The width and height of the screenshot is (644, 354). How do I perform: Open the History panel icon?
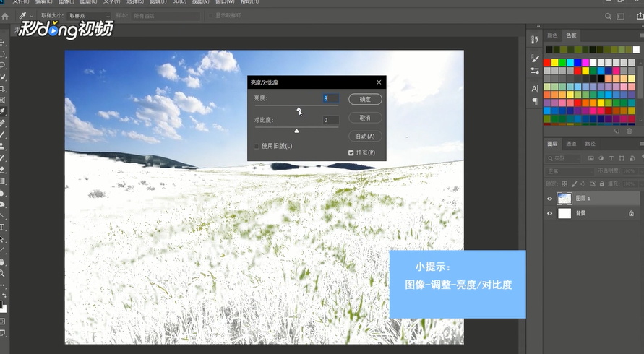(534, 40)
